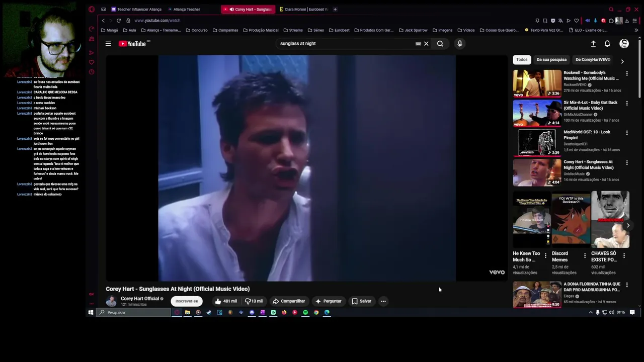The width and height of the screenshot is (644, 362).
Task: Click the Perguntar button
Action: pos(328,301)
